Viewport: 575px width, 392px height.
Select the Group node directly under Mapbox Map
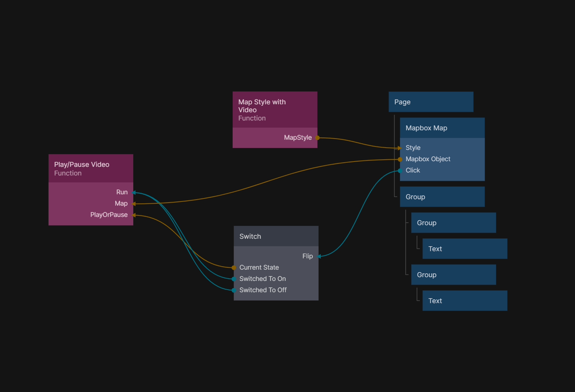tap(442, 197)
